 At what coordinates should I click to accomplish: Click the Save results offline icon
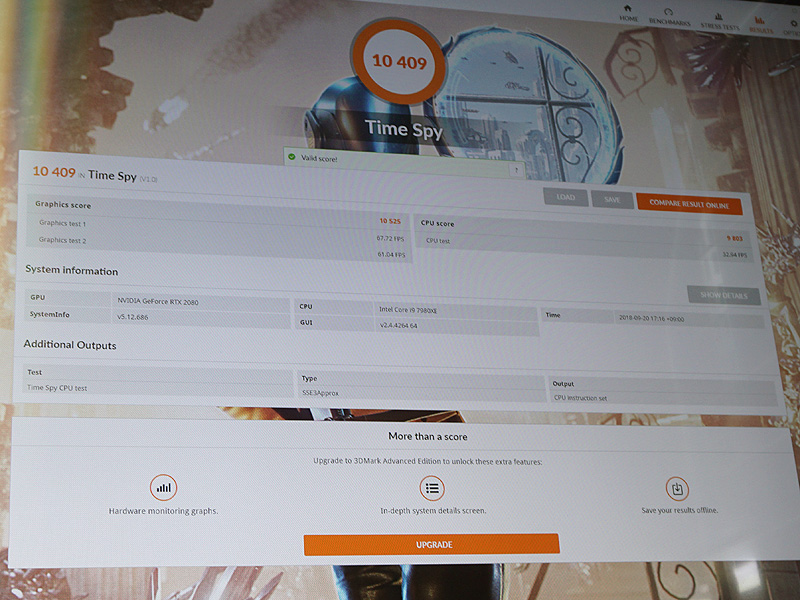pos(677,489)
